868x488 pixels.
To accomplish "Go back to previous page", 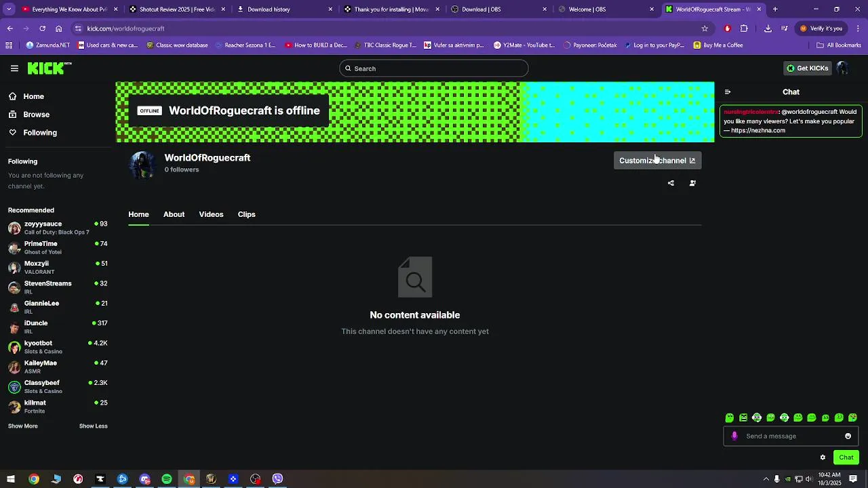I will pos(9,28).
